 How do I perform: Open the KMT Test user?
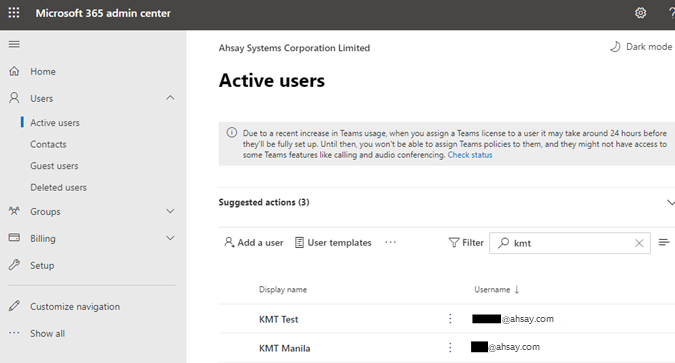[279, 319]
